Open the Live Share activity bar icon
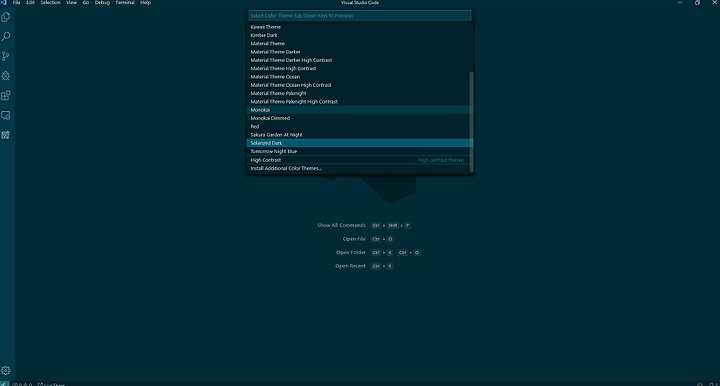 (6, 135)
